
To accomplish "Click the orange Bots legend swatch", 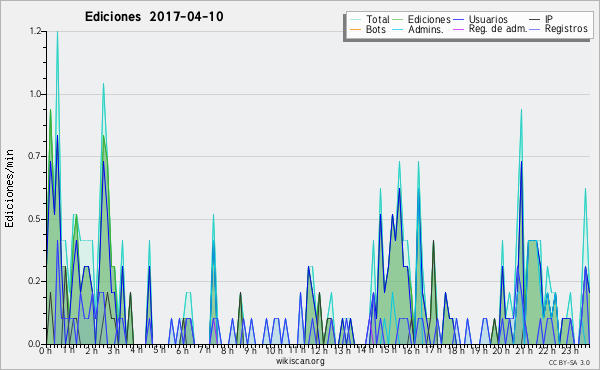I will [x=355, y=29].
